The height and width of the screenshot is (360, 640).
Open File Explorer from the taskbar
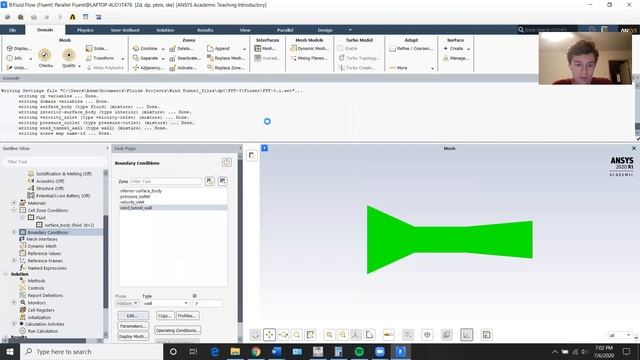click(235, 351)
